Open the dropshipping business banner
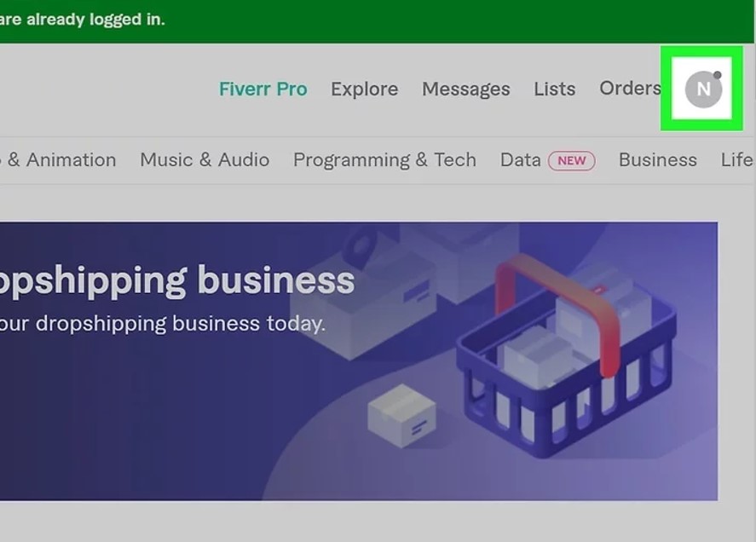The image size is (756, 542). click(359, 360)
